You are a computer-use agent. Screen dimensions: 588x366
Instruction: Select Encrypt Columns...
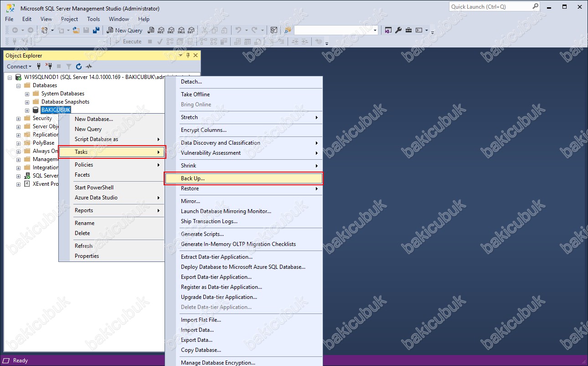click(243, 130)
